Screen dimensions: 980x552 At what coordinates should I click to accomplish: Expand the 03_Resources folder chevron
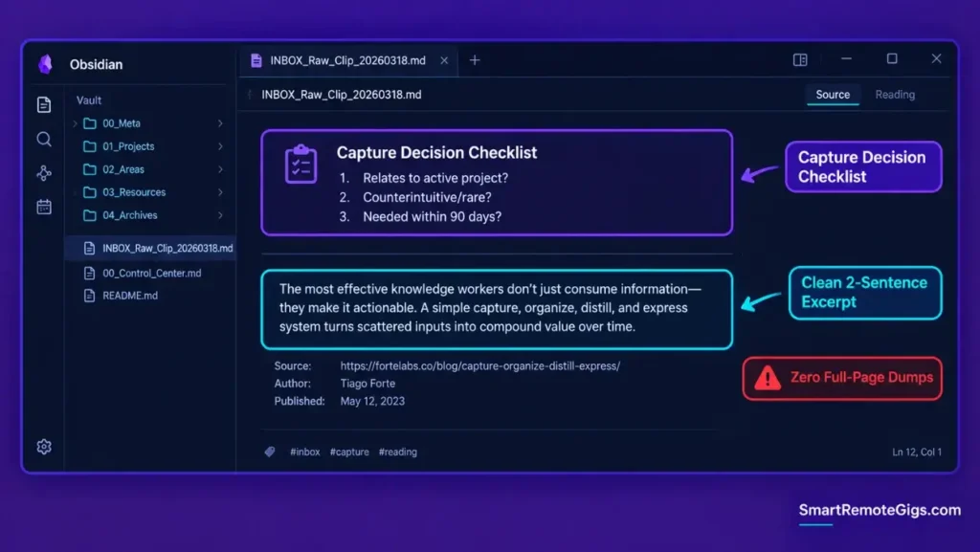pos(220,192)
